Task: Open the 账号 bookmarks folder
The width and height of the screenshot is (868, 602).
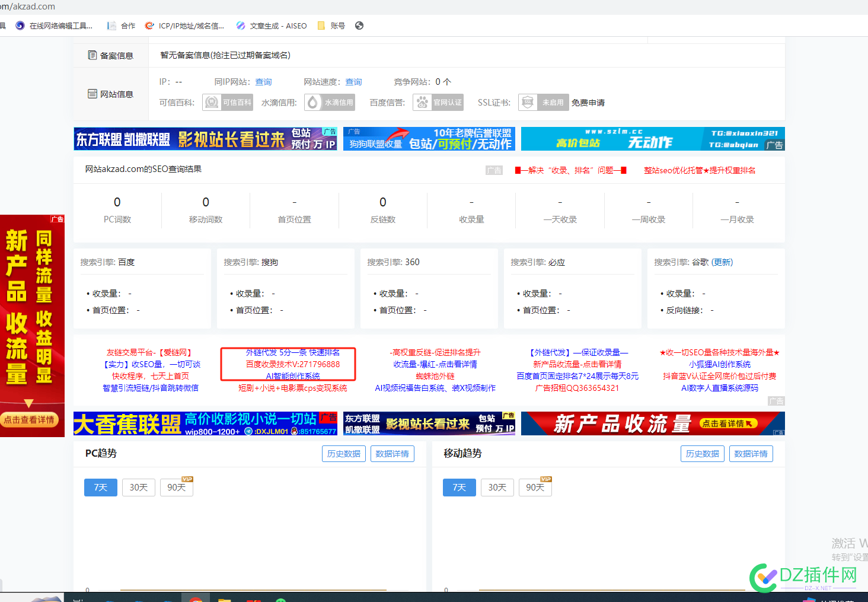Action: [331, 26]
